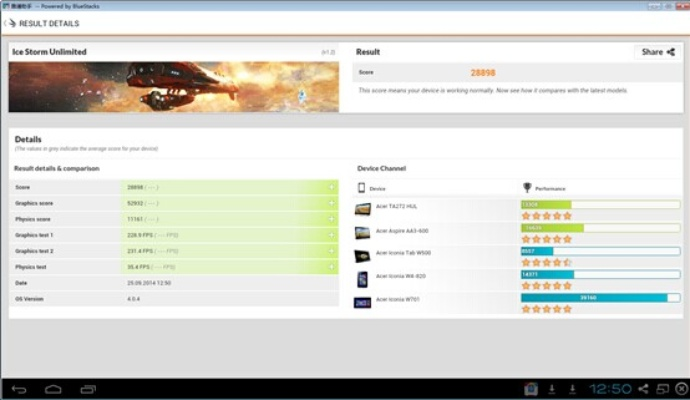Click the Performance trophy icon

point(527,188)
